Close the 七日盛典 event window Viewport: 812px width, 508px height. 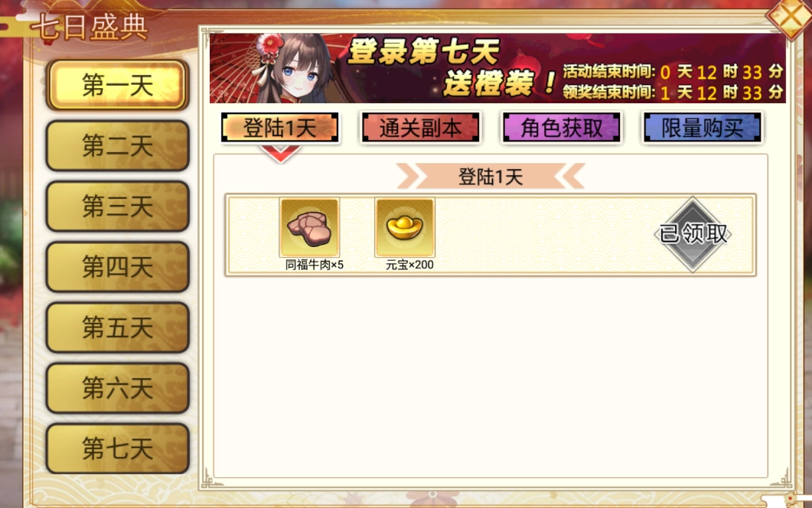pyautogui.click(x=791, y=18)
